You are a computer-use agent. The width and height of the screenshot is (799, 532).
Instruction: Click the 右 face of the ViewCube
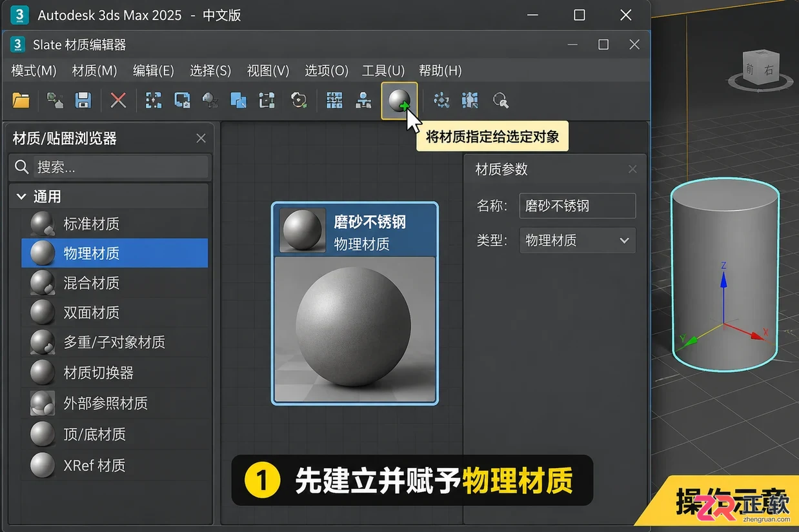(x=768, y=70)
